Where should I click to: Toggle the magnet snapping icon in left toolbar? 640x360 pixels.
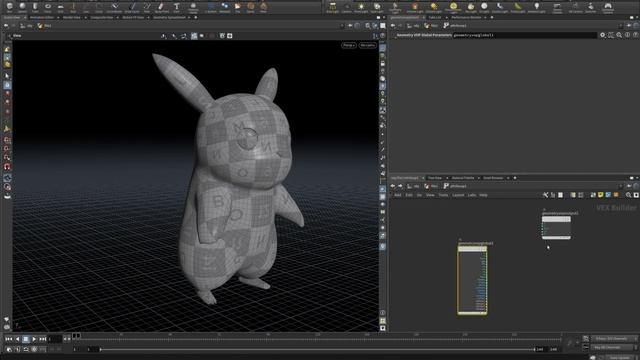point(7,167)
